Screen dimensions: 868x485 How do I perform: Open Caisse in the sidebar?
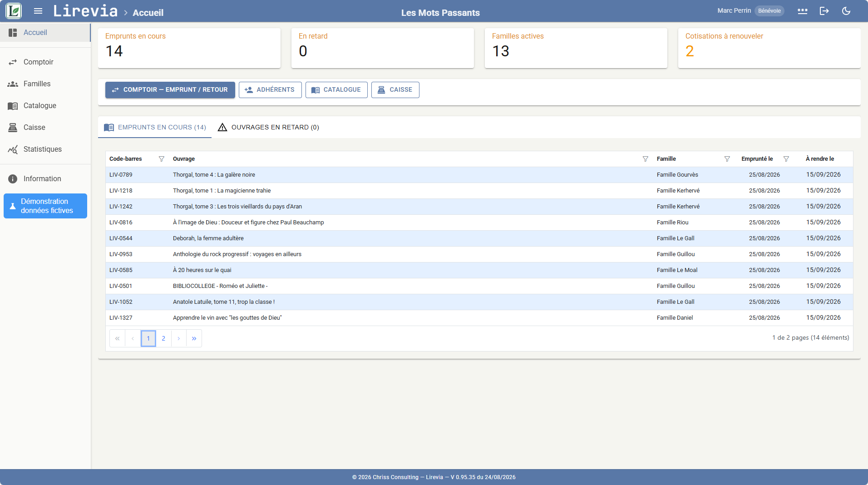[x=45, y=128]
